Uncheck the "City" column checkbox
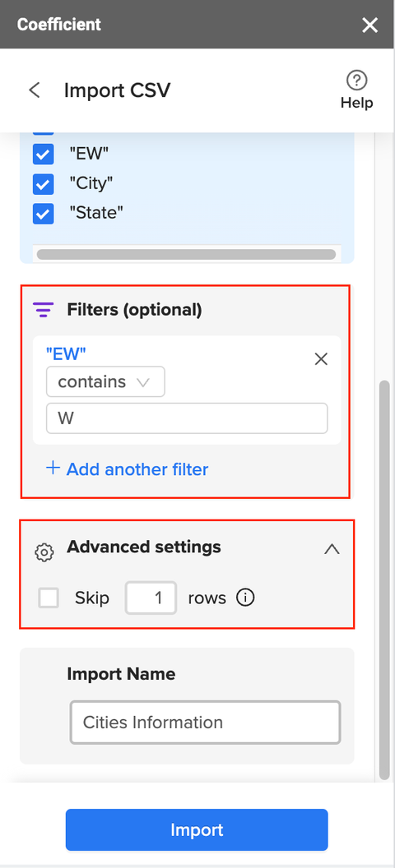 pos(44,184)
